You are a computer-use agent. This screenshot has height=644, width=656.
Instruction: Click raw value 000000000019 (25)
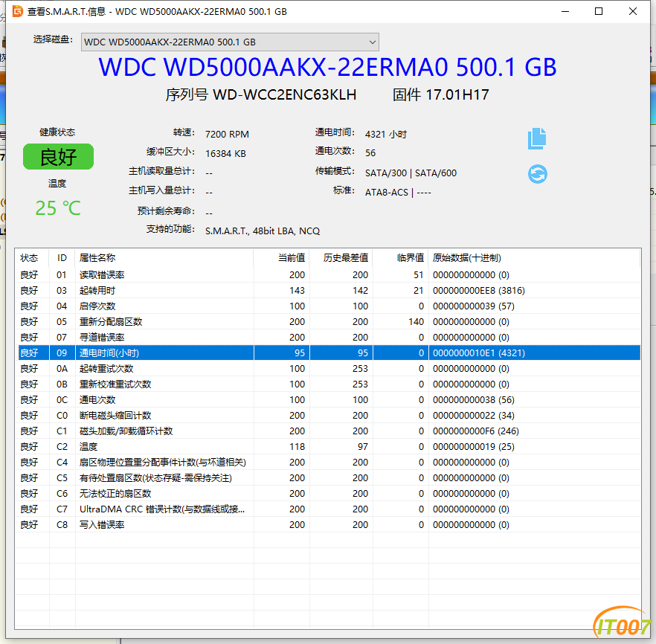click(474, 447)
